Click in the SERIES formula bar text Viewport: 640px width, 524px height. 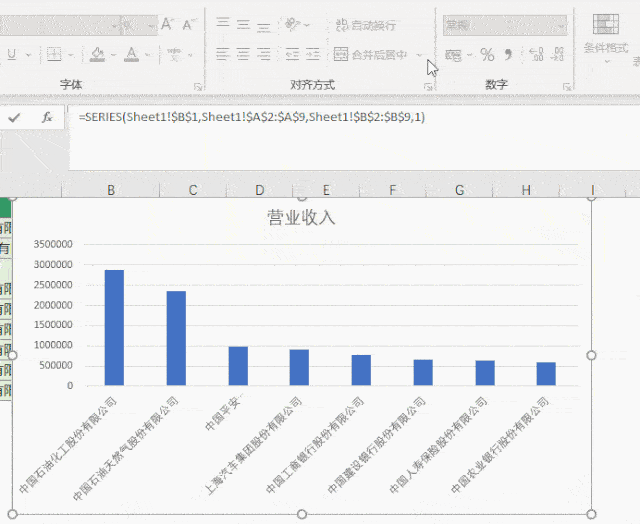[250, 117]
